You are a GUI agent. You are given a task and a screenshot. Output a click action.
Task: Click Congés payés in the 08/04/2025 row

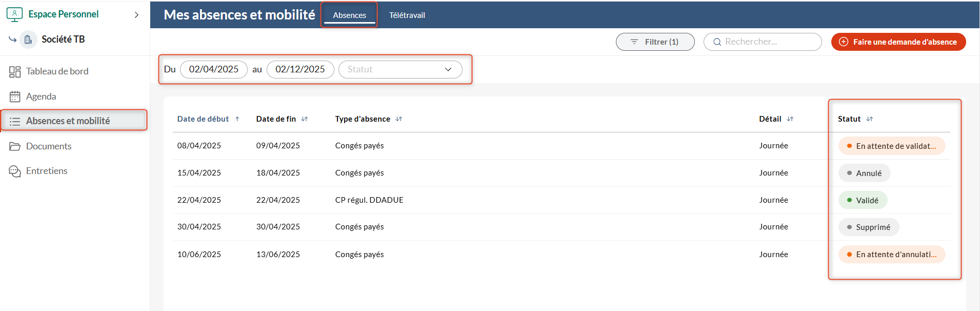(x=359, y=146)
